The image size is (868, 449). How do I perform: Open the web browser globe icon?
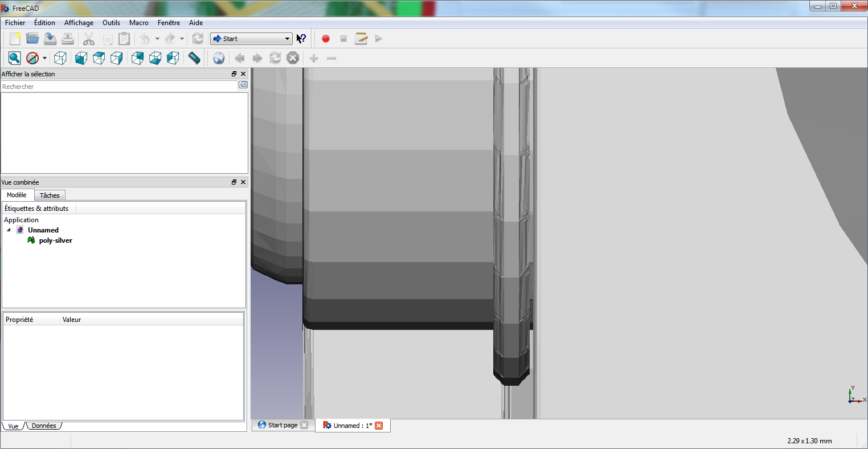pyautogui.click(x=219, y=58)
